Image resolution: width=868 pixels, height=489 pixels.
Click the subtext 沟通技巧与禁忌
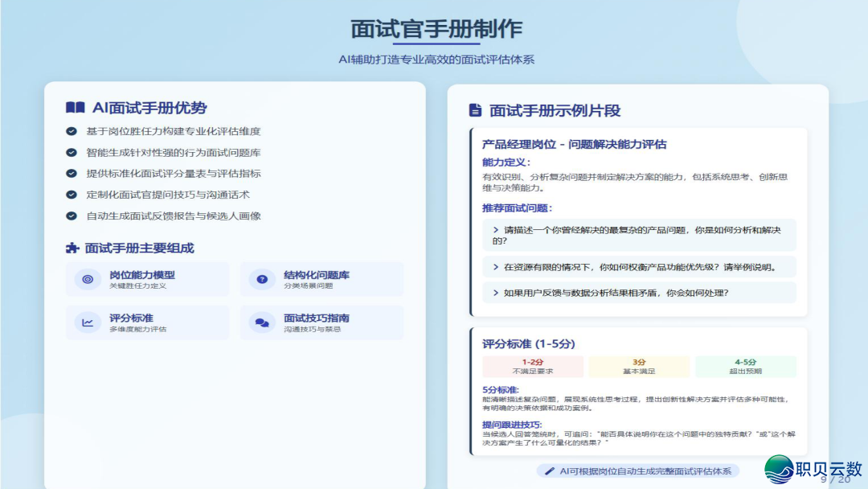click(312, 329)
